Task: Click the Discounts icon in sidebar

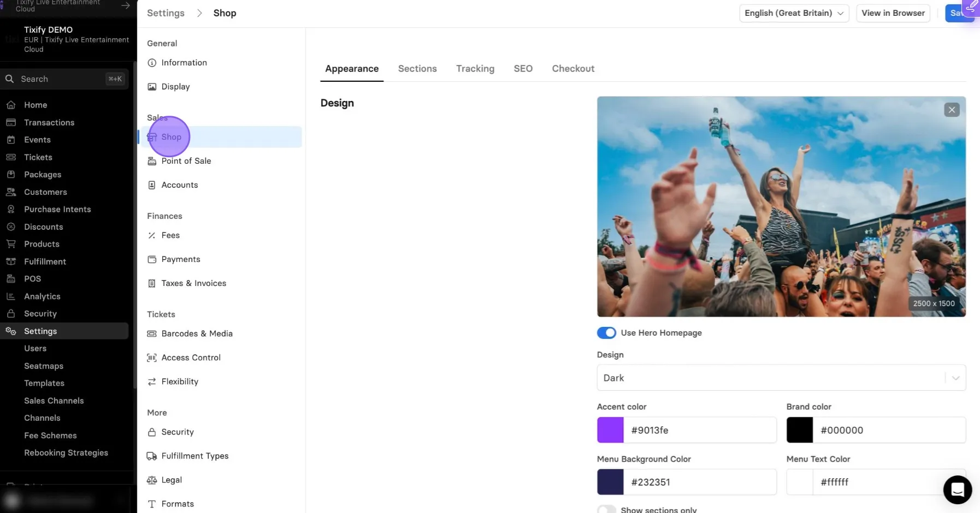Action: pos(11,226)
